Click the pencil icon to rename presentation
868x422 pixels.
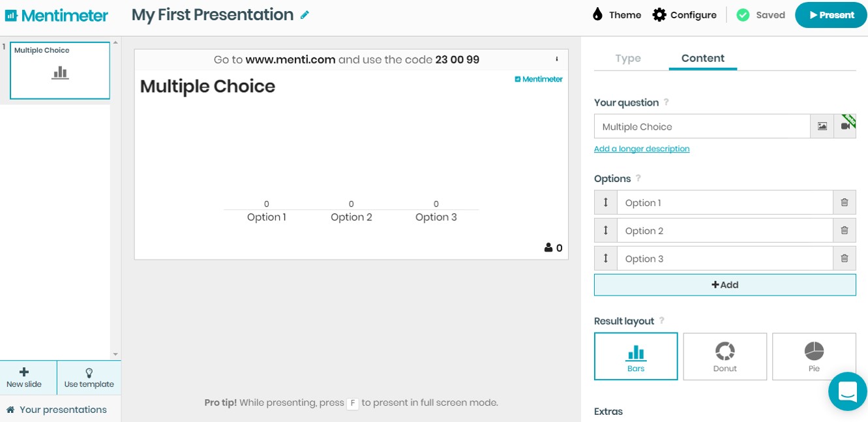pos(305,15)
